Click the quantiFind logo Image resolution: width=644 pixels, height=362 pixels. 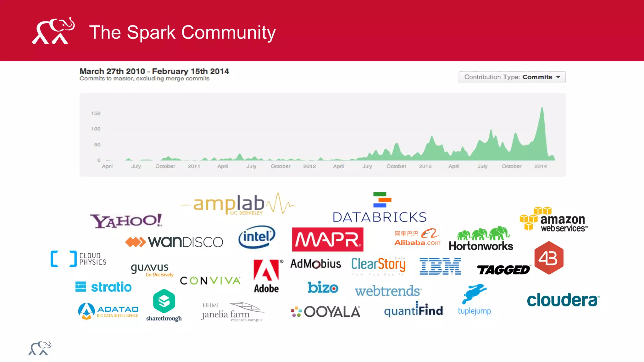pos(413,310)
